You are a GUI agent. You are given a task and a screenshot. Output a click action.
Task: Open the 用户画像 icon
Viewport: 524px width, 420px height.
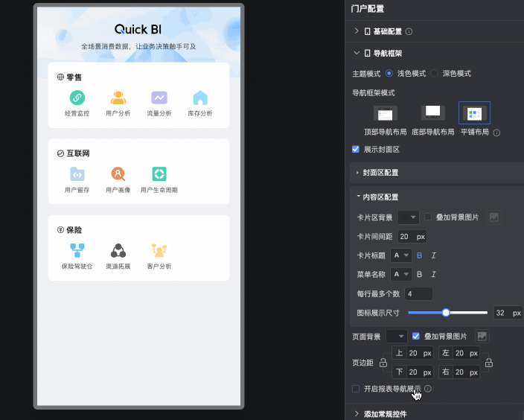pyautogui.click(x=118, y=174)
